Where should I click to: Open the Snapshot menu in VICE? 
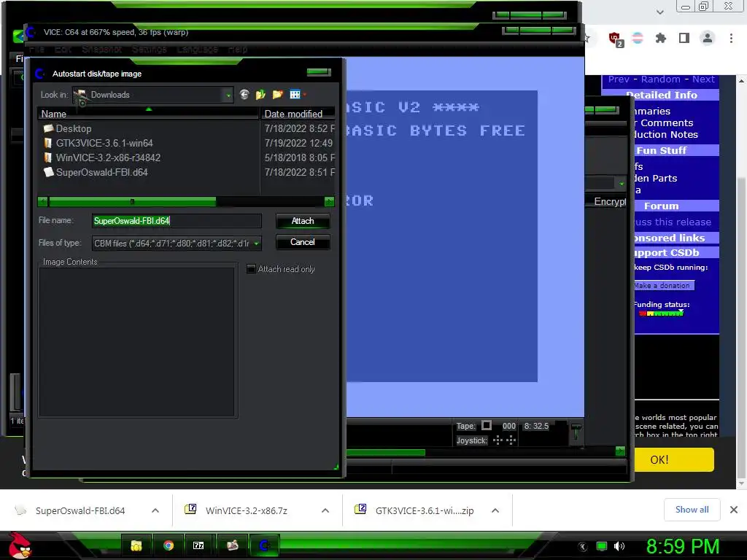101,49
